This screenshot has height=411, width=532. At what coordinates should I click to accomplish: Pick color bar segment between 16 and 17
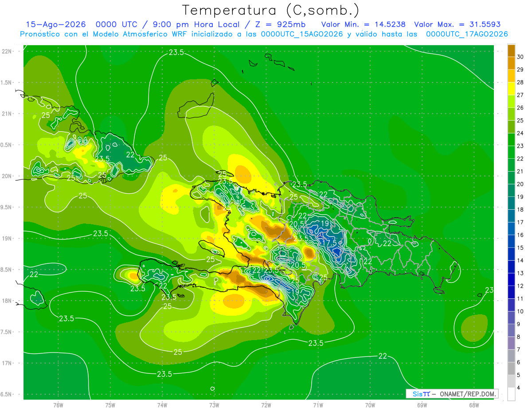point(511,228)
